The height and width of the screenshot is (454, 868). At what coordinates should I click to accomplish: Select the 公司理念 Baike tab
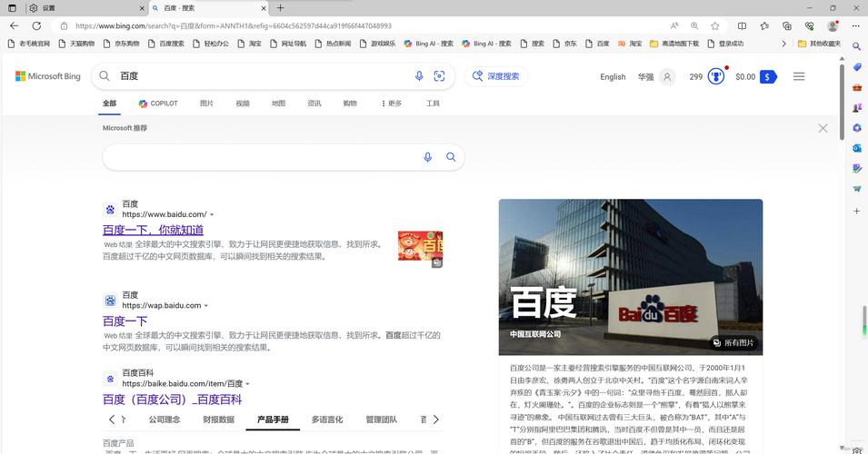[x=165, y=419]
